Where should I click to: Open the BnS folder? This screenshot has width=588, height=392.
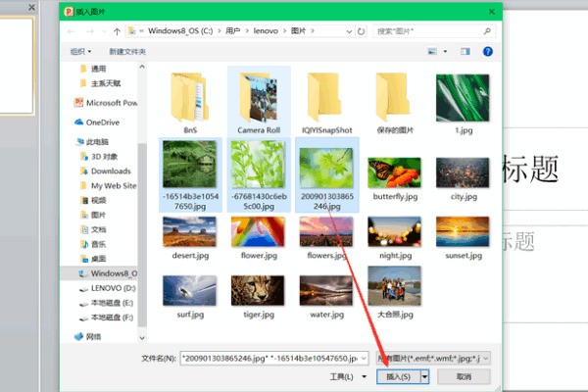[x=190, y=100]
